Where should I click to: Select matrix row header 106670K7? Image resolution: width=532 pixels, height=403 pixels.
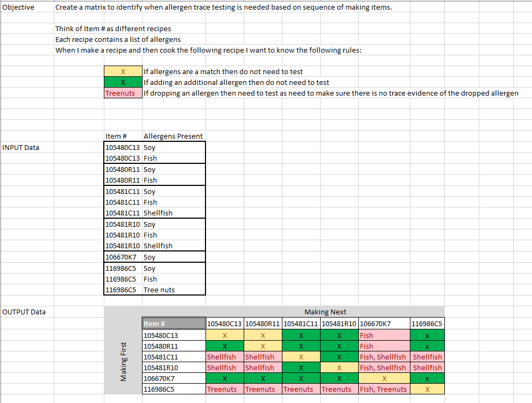coord(174,378)
